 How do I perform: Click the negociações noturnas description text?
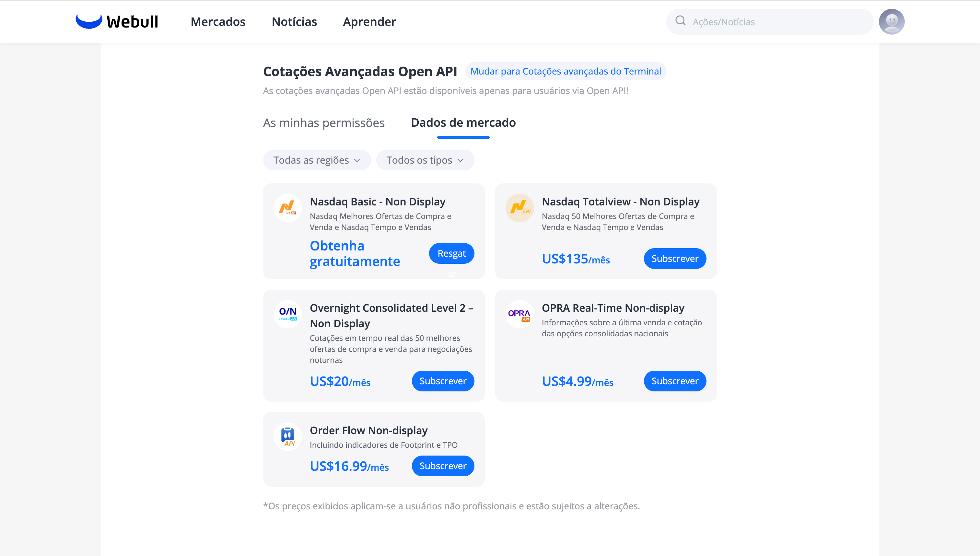[x=391, y=349]
